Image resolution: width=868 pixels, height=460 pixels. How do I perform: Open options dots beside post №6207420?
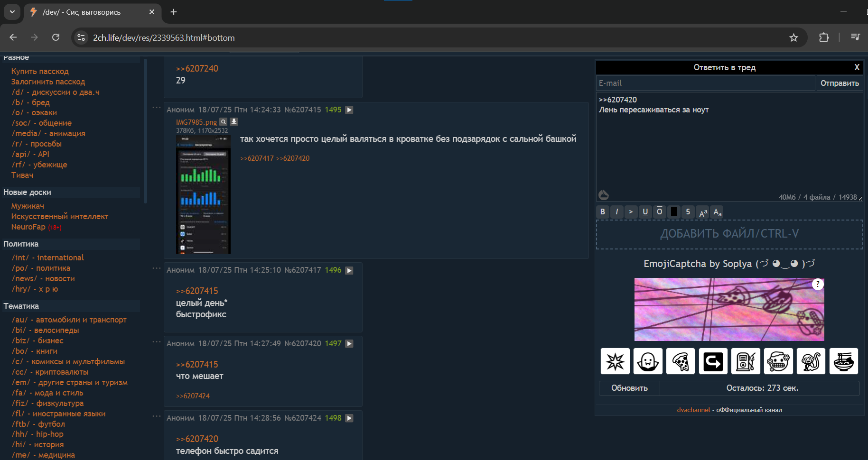click(x=156, y=341)
